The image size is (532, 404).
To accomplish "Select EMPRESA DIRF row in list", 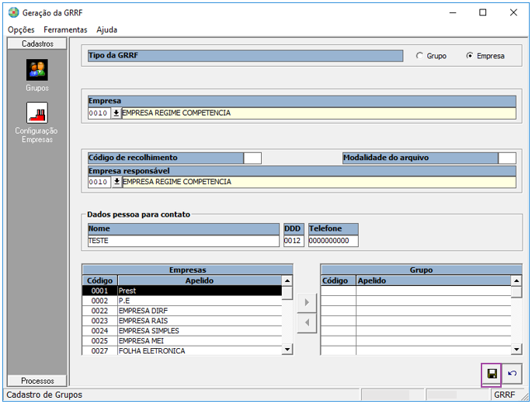I will [186, 311].
